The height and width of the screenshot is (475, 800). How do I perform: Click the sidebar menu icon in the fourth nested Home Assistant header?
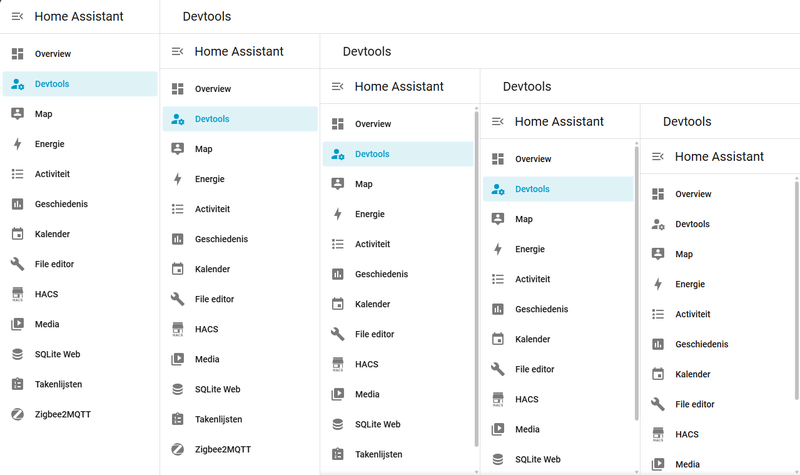coord(498,121)
